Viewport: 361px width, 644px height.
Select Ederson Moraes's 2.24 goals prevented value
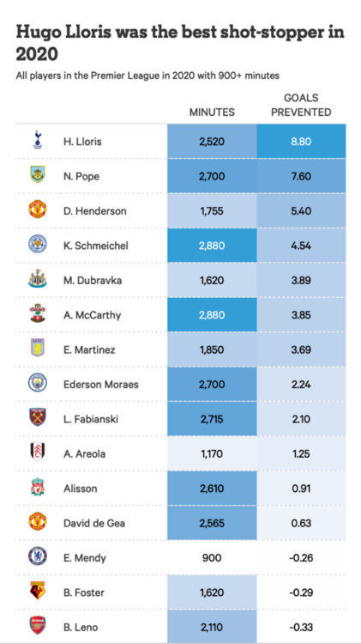click(302, 385)
